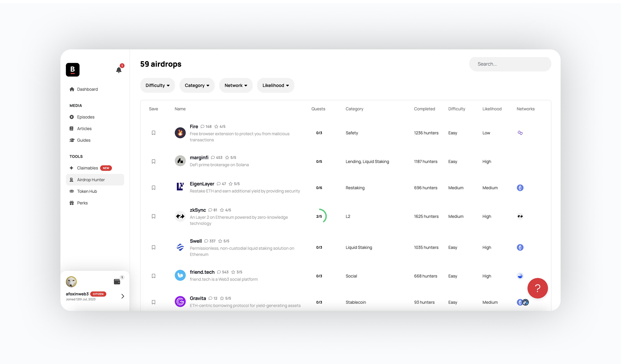The width and height of the screenshot is (621, 364).
Task: Click the zkSync project logo
Action: coord(180,216)
